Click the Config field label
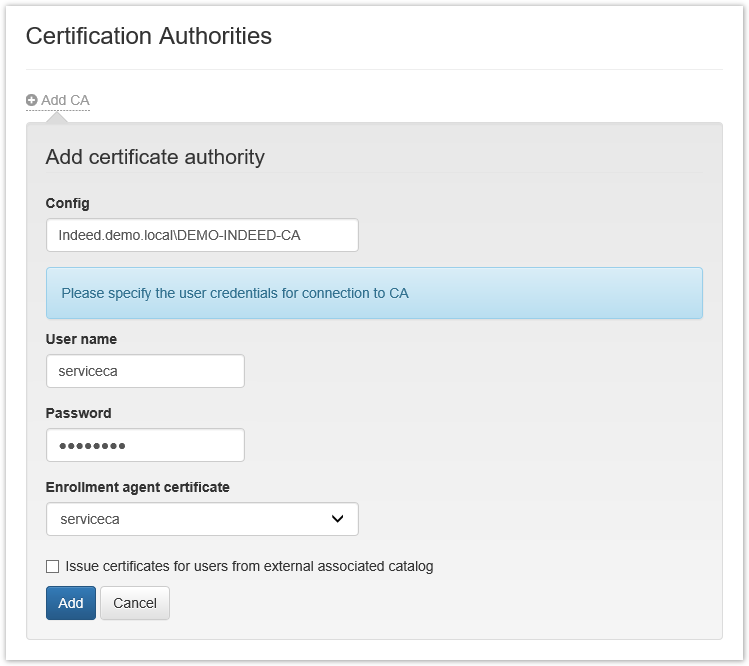The height and width of the screenshot is (666, 749). (67, 203)
